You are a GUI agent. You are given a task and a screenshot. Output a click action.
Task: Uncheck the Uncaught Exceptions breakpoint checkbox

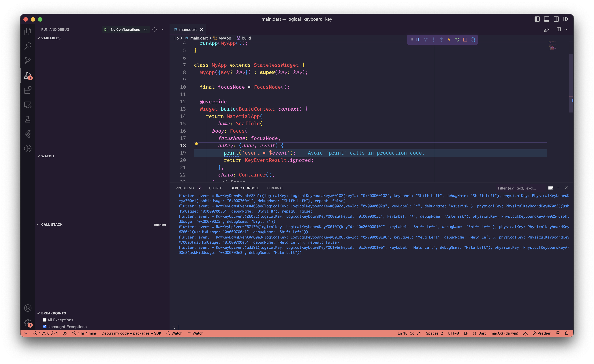coord(45,327)
